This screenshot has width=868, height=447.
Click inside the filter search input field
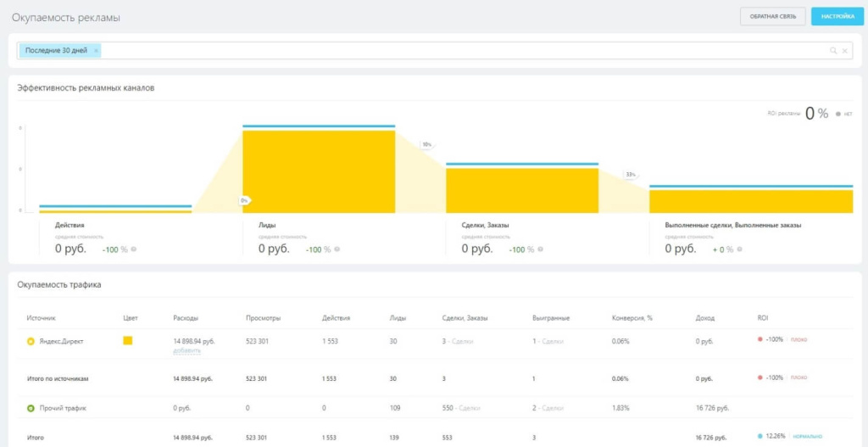tap(458, 51)
